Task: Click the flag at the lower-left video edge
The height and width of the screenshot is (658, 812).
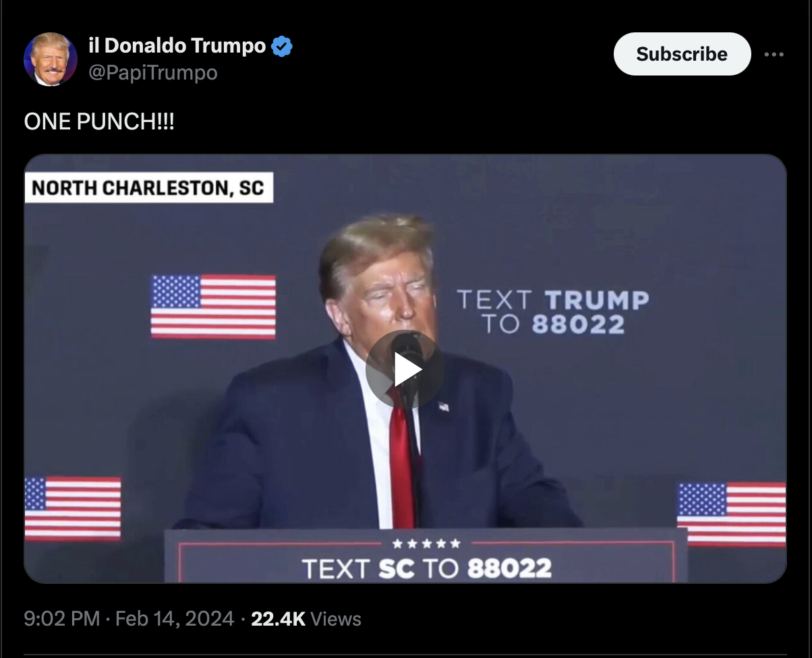Action: (73, 509)
